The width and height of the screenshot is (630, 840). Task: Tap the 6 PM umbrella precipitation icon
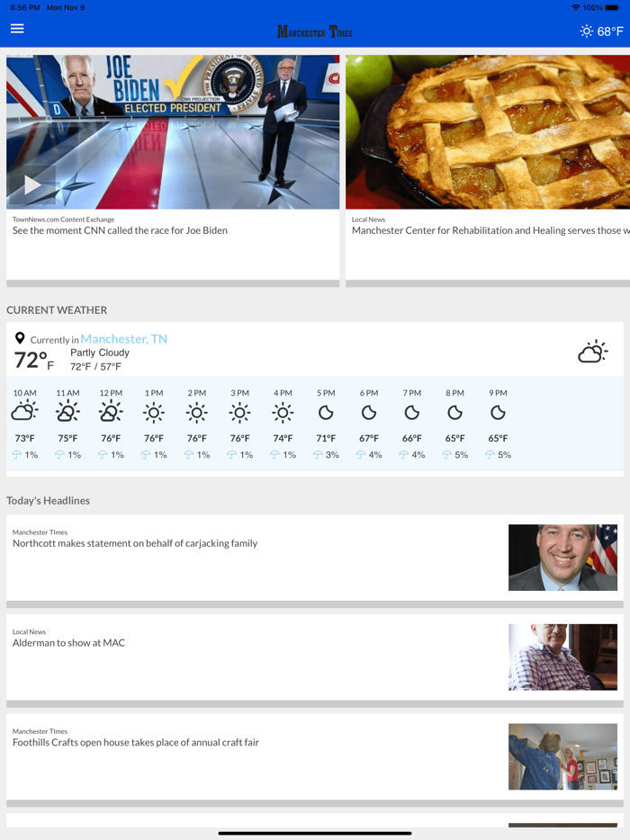point(360,455)
